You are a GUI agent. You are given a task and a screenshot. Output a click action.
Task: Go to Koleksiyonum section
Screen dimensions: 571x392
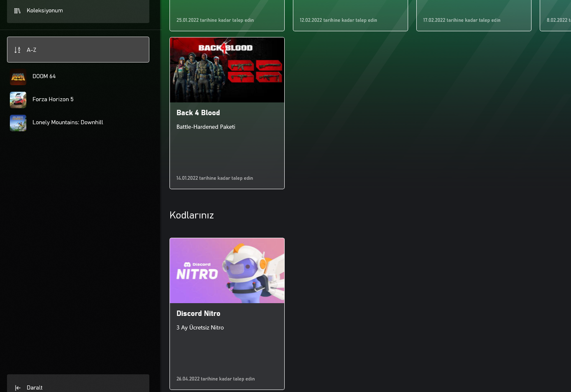click(x=78, y=12)
